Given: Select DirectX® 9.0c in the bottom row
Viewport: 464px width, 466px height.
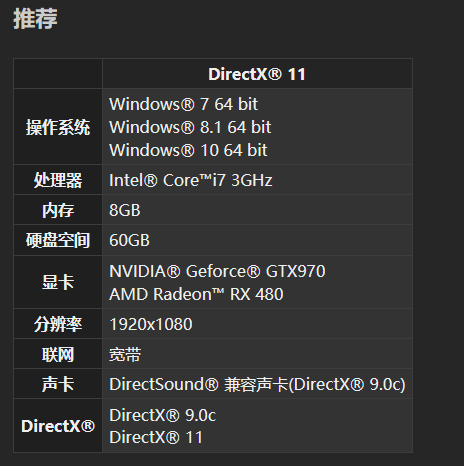Looking at the screenshot, I should point(163,415).
